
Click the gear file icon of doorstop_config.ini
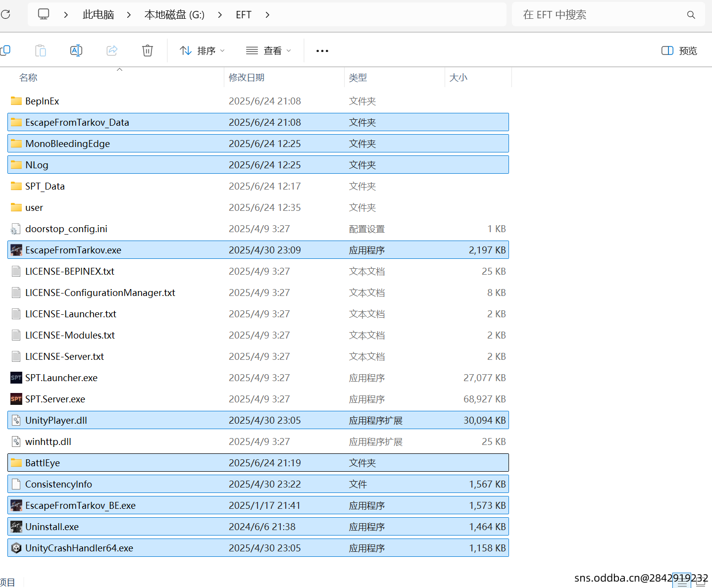pyautogui.click(x=16, y=229)
